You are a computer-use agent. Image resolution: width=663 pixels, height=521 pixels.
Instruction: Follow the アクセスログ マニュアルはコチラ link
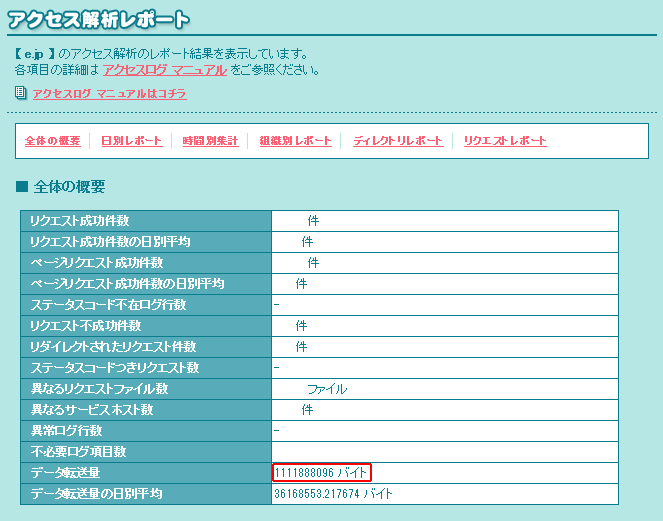(109, 94)
